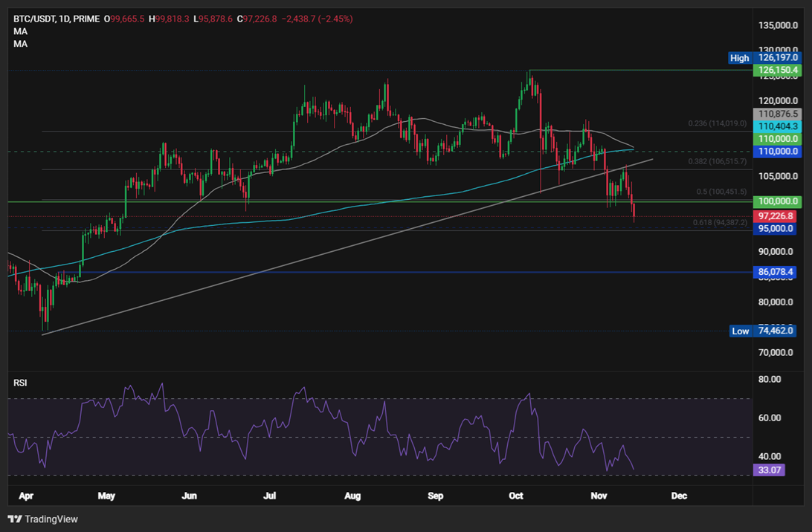The width and height of the screenshot is (812, 532).
Task: Click the green 100,000.0 price line label
Action: point(776,201)
